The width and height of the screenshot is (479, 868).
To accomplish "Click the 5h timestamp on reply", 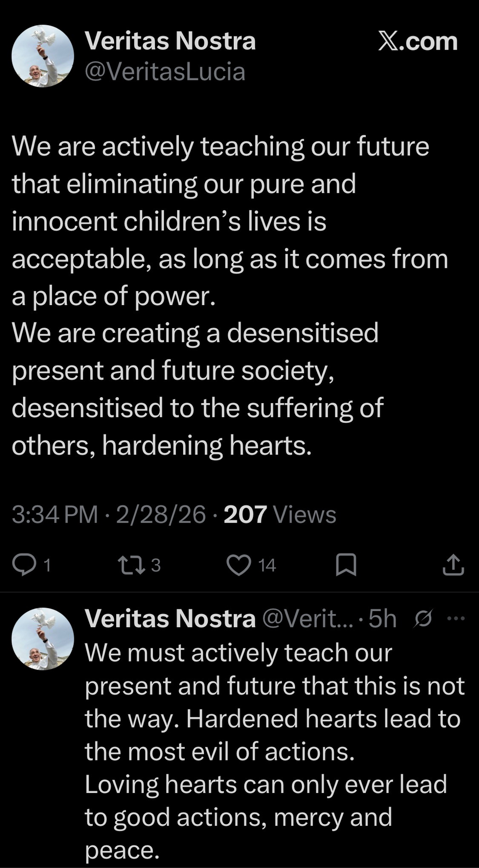I will pos(383,619).
